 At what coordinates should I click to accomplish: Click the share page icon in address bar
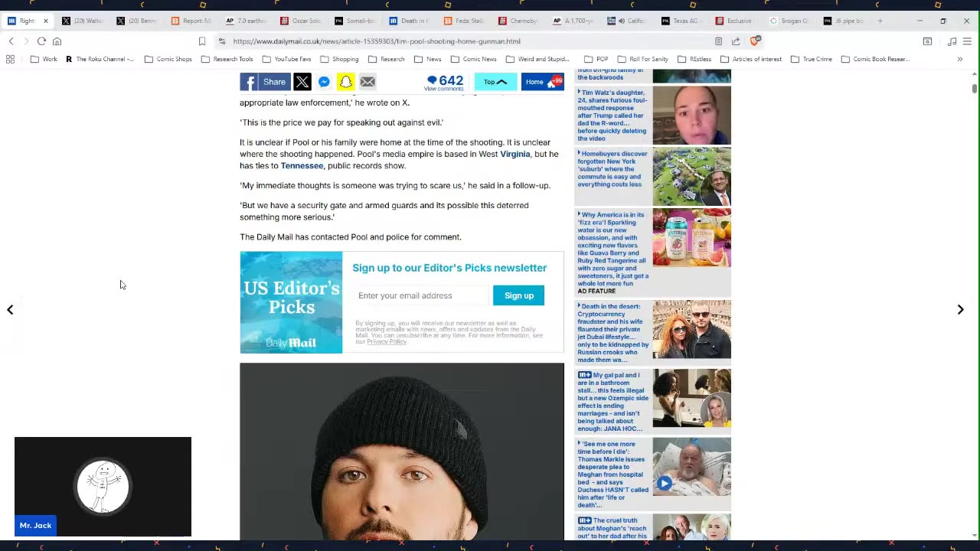pyautogui.click(x=736, y=41)
